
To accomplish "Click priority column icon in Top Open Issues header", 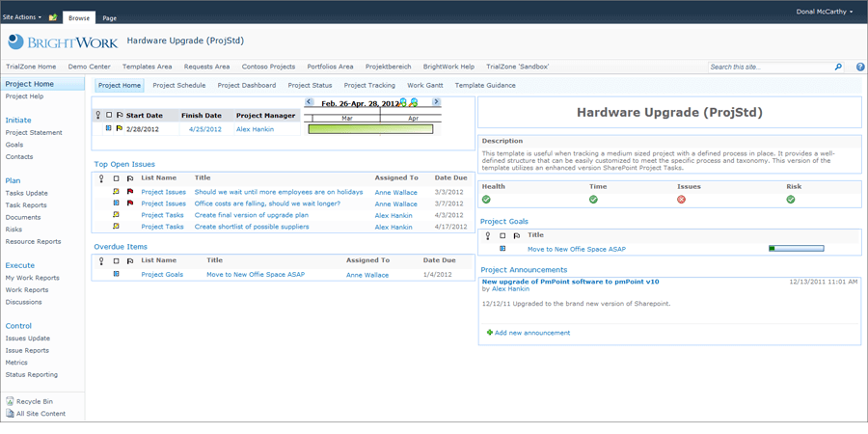I will coord(100,178).
